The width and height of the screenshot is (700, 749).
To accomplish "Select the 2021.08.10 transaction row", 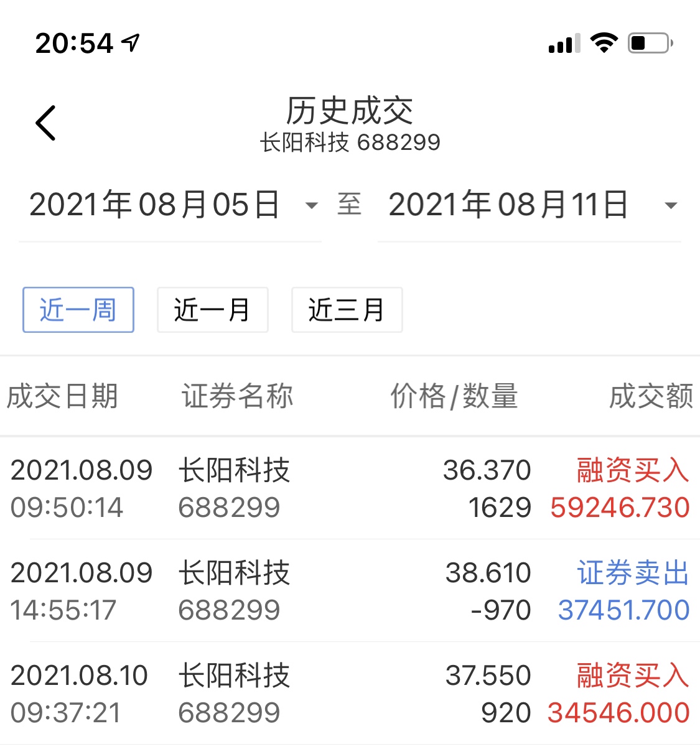I will (350, 692).
